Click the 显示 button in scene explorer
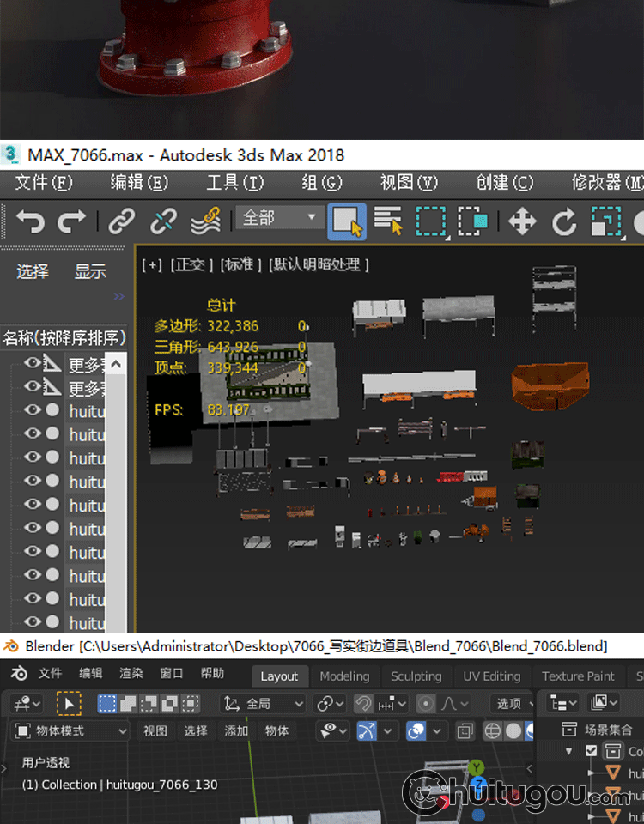 tap(90, 271)
